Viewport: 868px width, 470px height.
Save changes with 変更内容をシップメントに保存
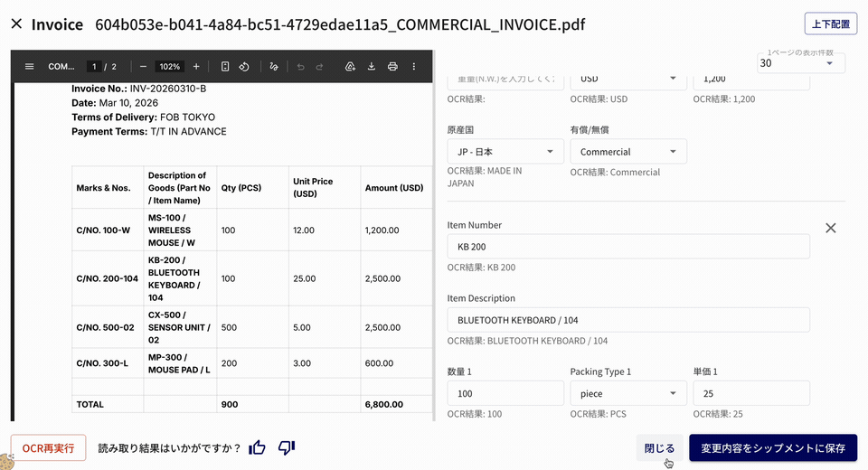point(772,447)
